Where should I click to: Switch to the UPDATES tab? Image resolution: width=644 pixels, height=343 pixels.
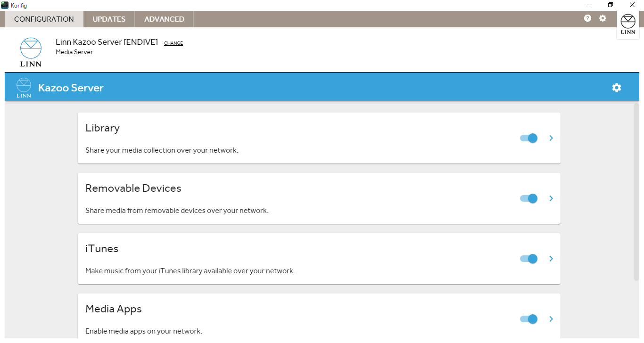[x=109, y=19]
